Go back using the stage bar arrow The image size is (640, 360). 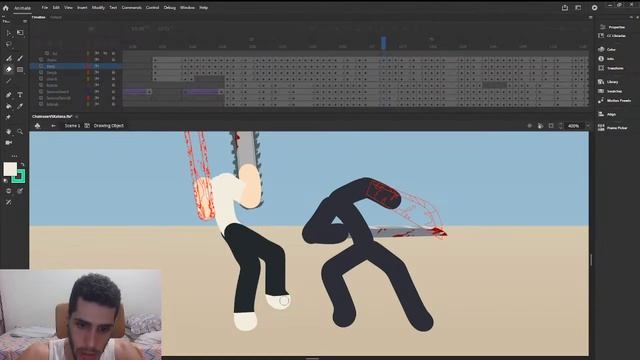[53, 126]
